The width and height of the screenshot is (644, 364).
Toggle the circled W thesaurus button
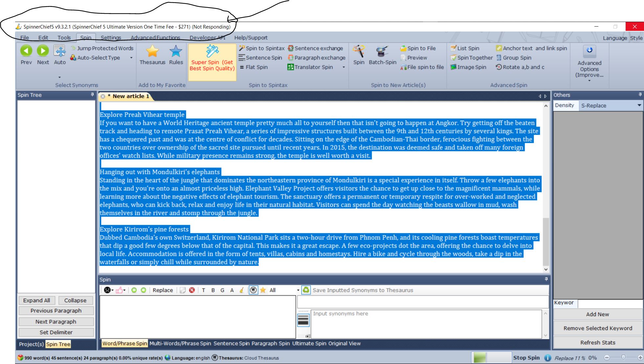(253, 290)
